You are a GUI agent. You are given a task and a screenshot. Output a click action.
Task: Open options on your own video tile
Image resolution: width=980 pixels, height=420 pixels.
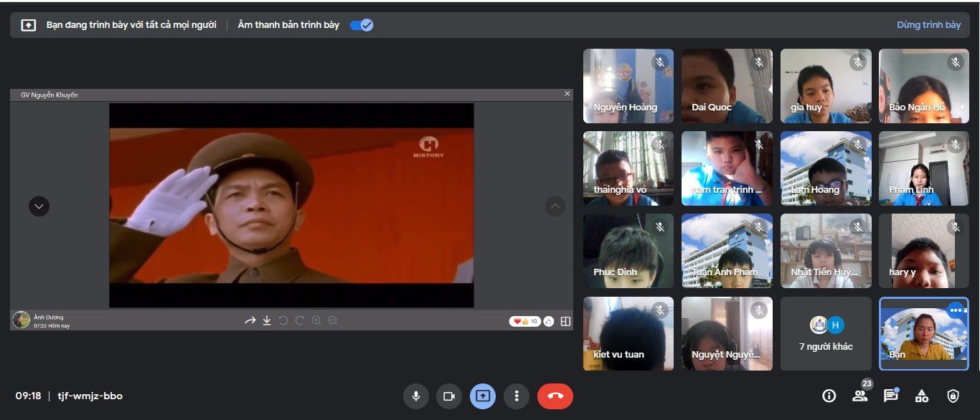point(956,310)
